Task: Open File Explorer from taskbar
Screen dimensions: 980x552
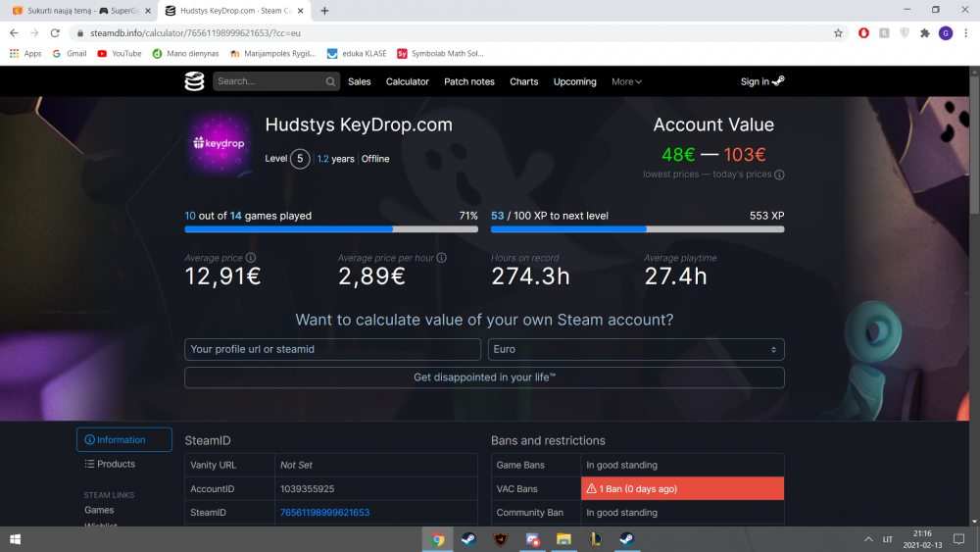Action: 563,539
